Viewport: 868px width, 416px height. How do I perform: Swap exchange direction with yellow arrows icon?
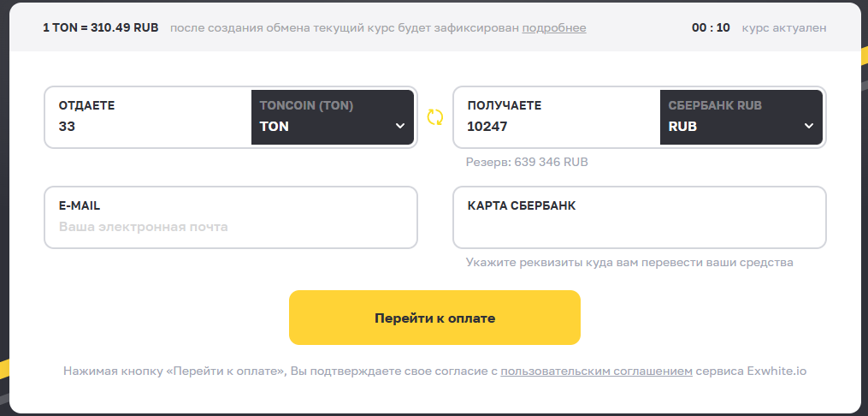[x=434, y=117]
